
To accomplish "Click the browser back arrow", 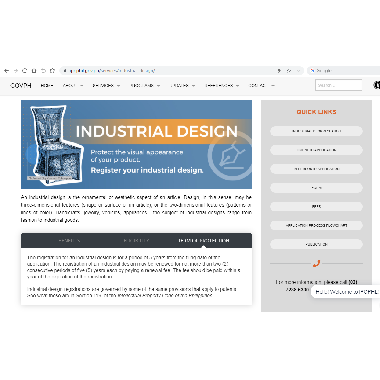I will (6, 71).
